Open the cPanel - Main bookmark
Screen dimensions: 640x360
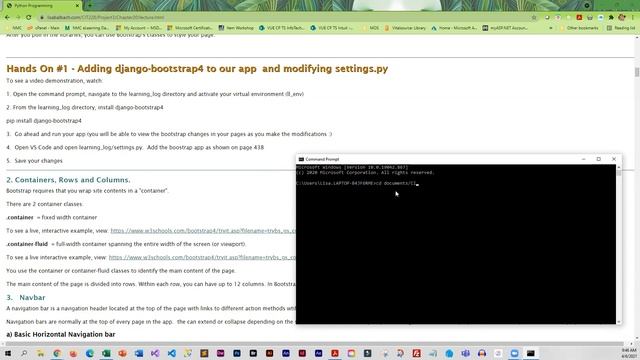coord(43,28)
